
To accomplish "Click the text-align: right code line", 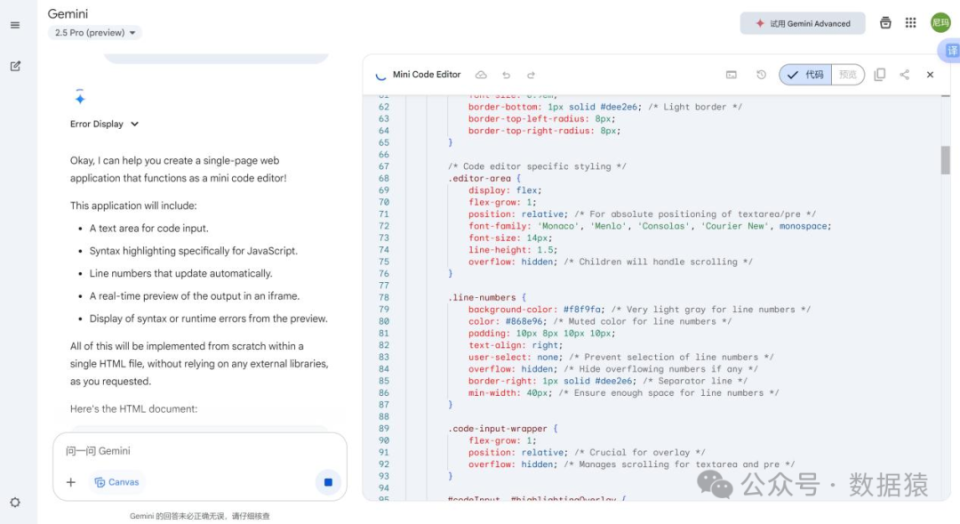I will point(515,345).
